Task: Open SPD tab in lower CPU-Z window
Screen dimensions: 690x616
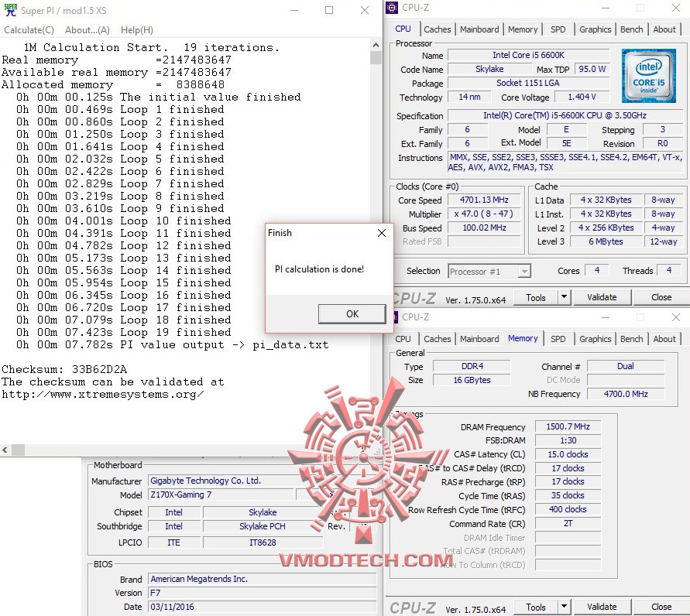Action: pos(558,339)
